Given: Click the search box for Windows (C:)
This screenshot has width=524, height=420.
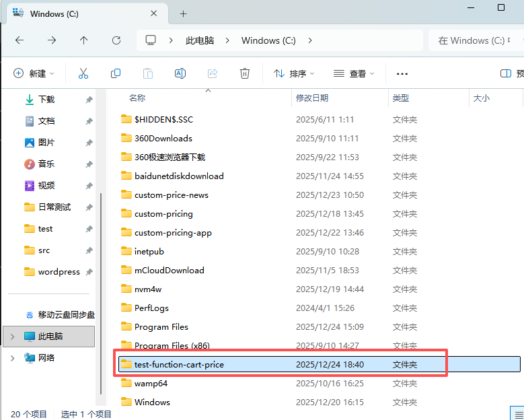Looking at the screenshot, I should [x=474, y=40].
